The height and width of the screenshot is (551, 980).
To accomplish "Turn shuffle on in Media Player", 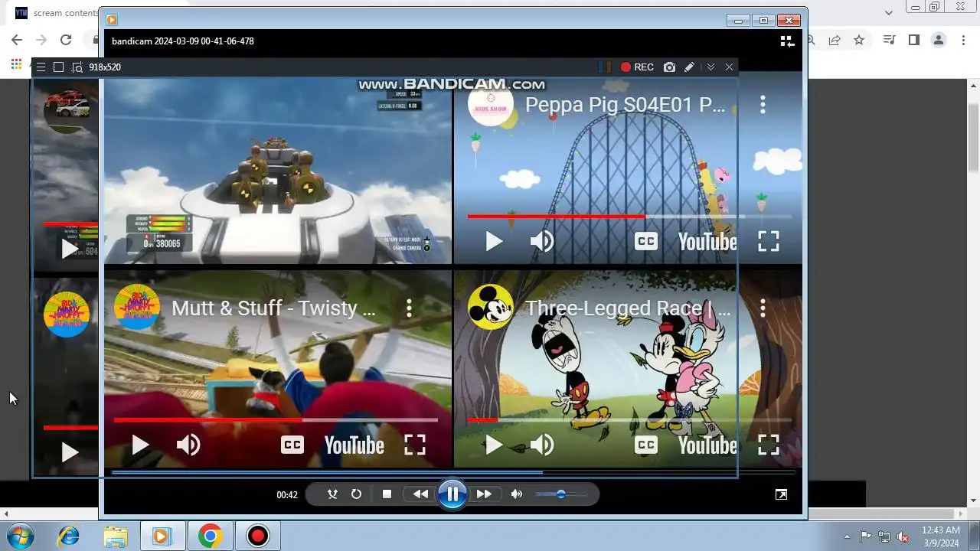I will pos(332,494).
